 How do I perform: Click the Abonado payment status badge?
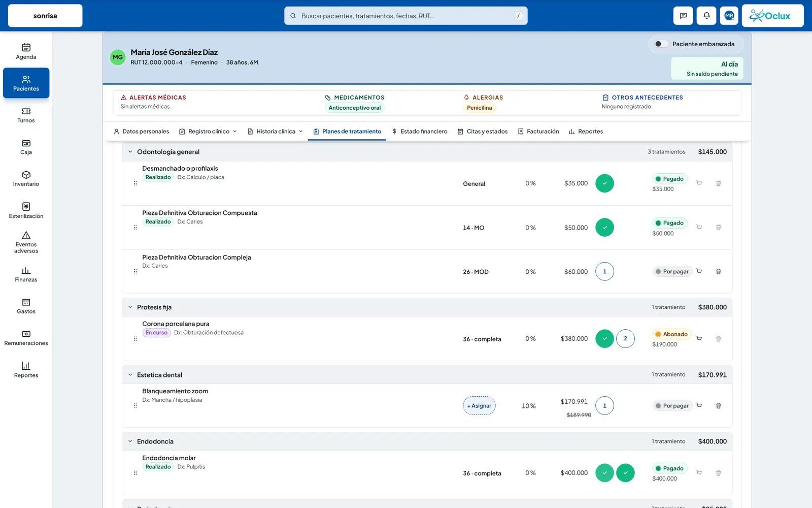(672, 334)
